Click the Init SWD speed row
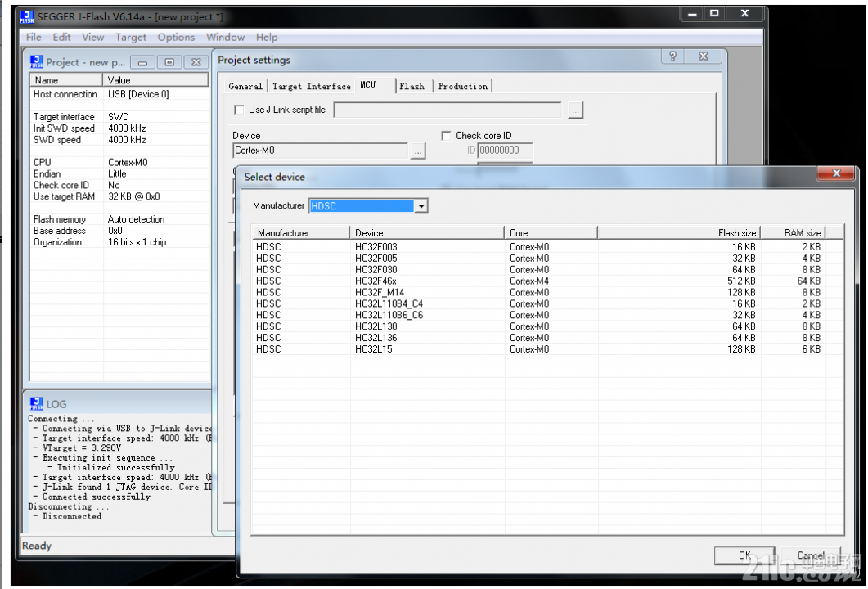The height and width of the screenshot is (589, 868). pyautogui.click(x=119, y=128)
